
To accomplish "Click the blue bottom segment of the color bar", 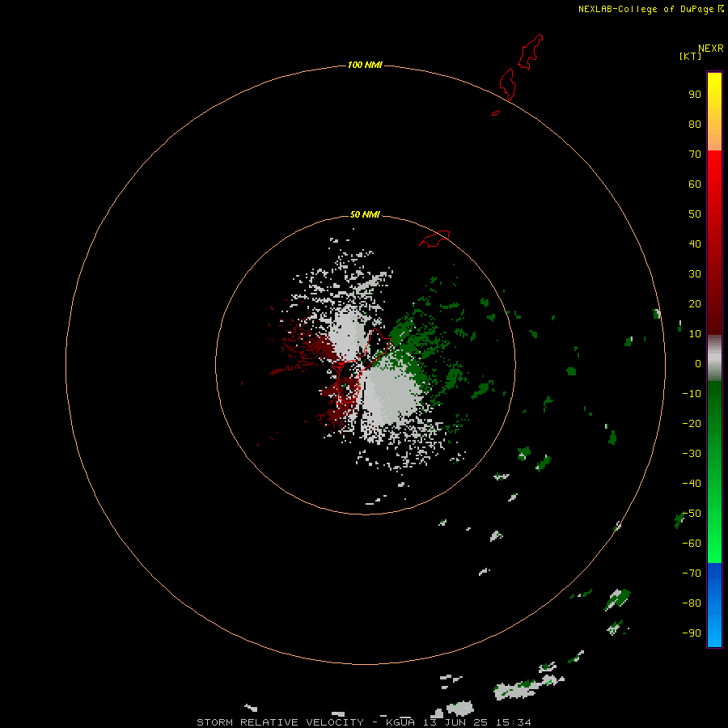I will 714,605.
